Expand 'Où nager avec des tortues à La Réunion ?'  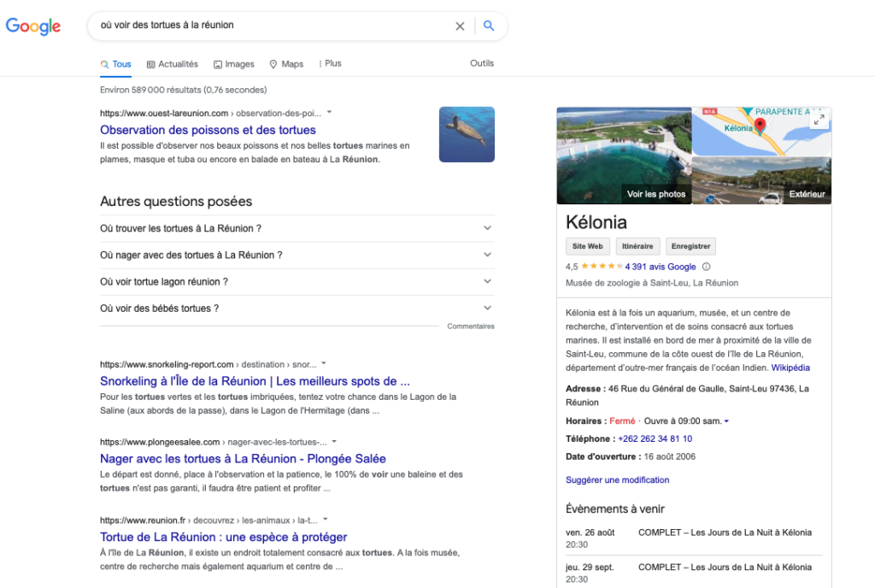pos(297,255)
